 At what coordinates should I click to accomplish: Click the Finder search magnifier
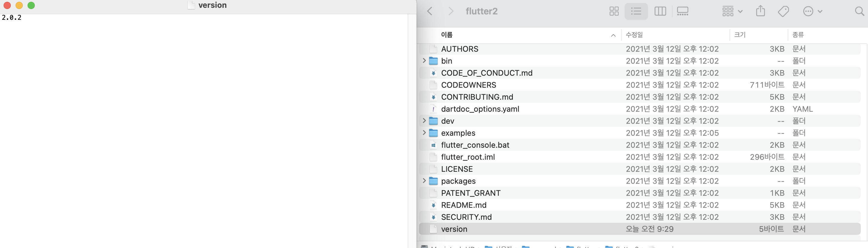click(x=859, y=11)
